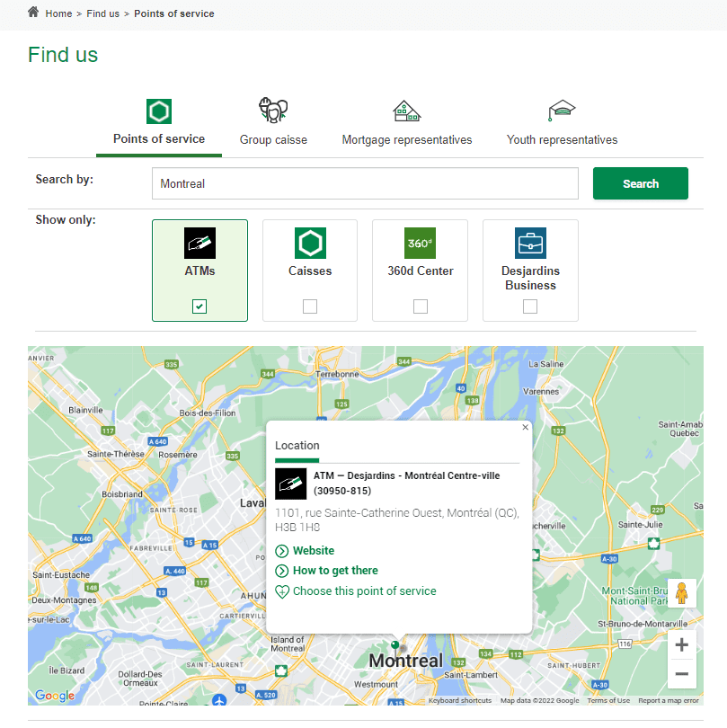Click the ATMs card icon in filters
Screen dimensions: 727x728
(199, 243)
